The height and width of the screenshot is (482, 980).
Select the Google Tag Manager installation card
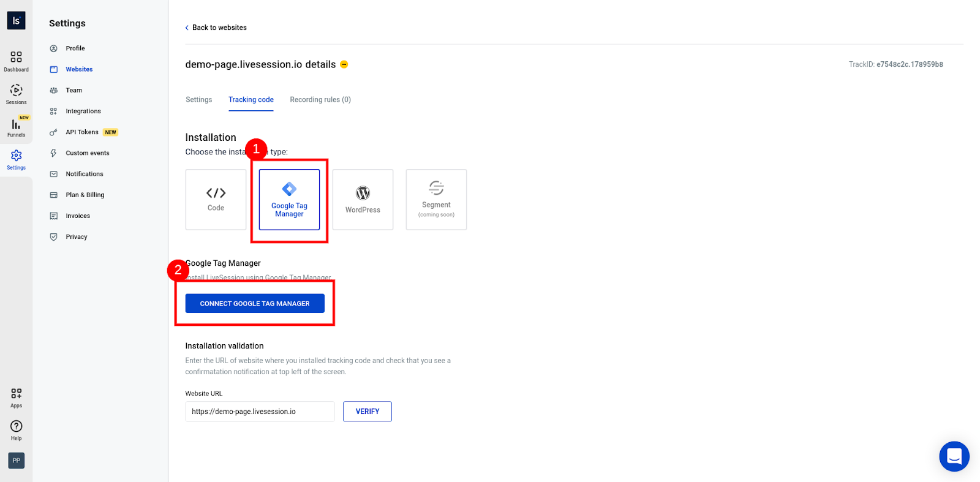(288, 199)
